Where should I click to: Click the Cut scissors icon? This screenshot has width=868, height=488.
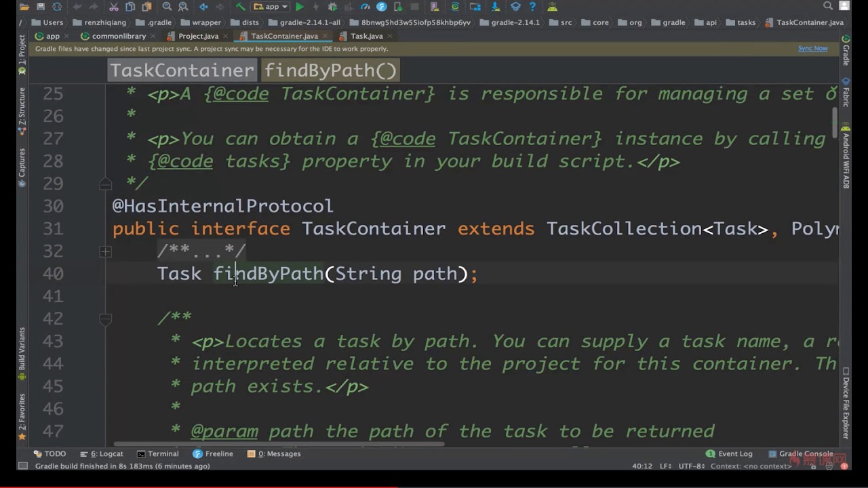114,7
